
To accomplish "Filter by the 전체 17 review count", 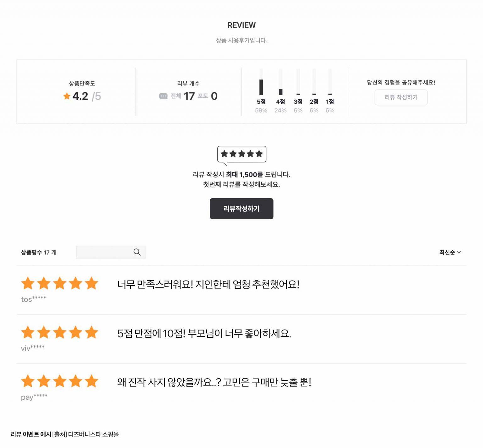I will pyautogui.click(x=183, y=96).
